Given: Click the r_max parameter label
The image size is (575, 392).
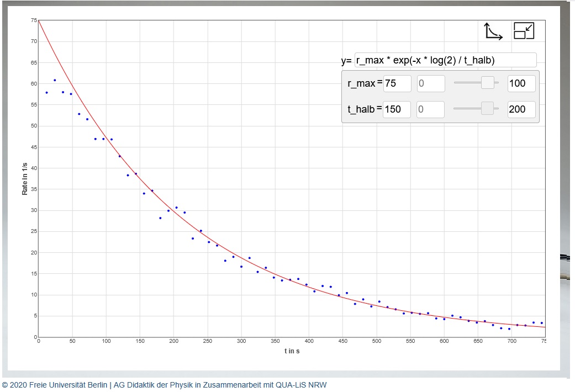Looking at the screenshot, I should pyautogui.click(x=361, y=83).
